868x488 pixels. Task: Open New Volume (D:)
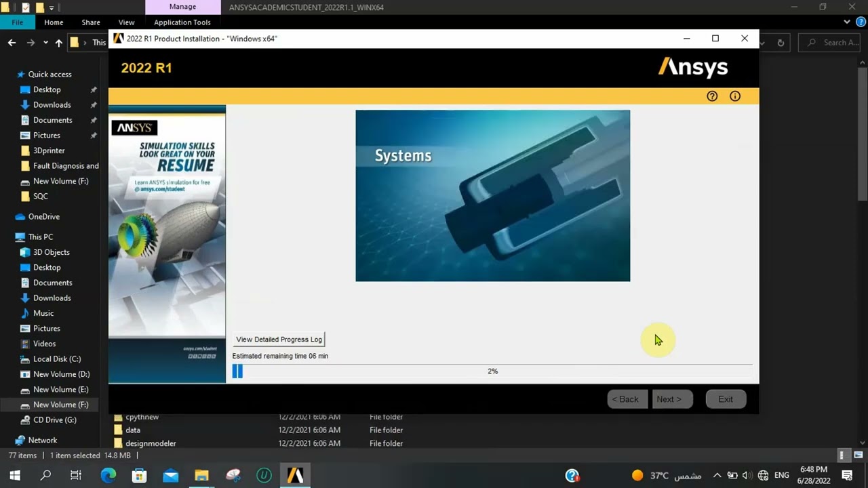[x=61, y=374]
